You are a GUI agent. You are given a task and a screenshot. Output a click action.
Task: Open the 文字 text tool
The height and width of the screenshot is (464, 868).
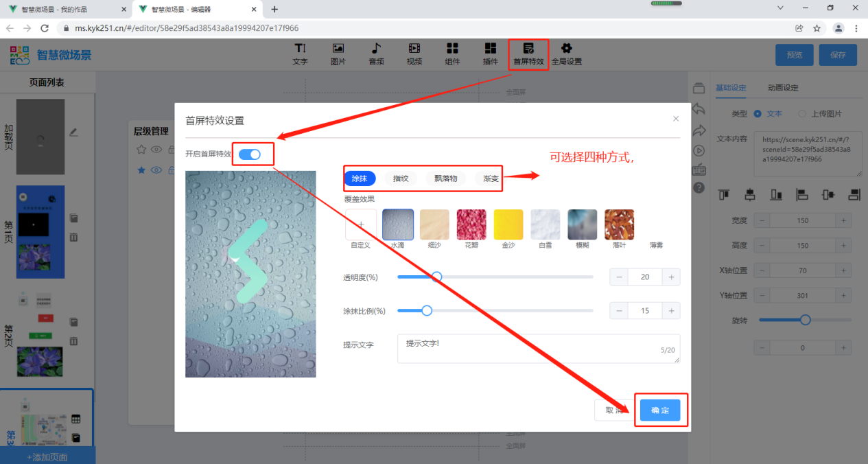(x=300, y=54)
